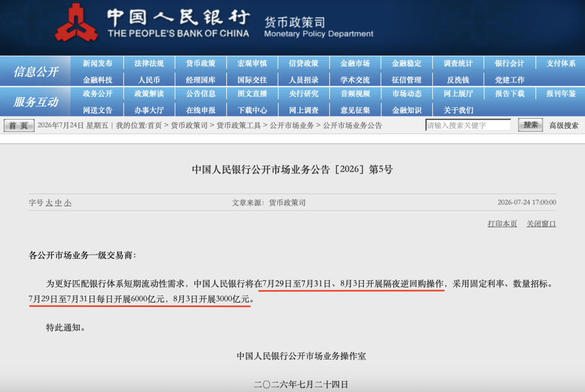This screenshot has width=585, height=392.
Task: Open 图文直播 menu item
Action: pos(252,94)
